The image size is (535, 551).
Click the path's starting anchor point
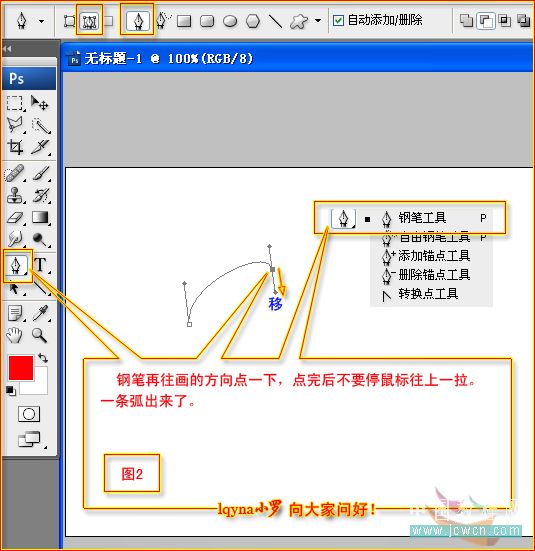tap(189, 324)
